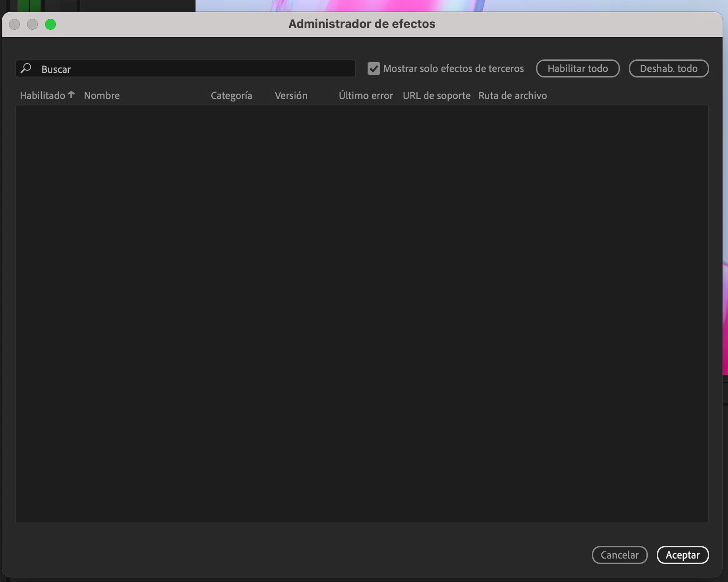Sort by the Versión column header
The width and height of the screenshot is (728, 582).
tap(291, 95)
